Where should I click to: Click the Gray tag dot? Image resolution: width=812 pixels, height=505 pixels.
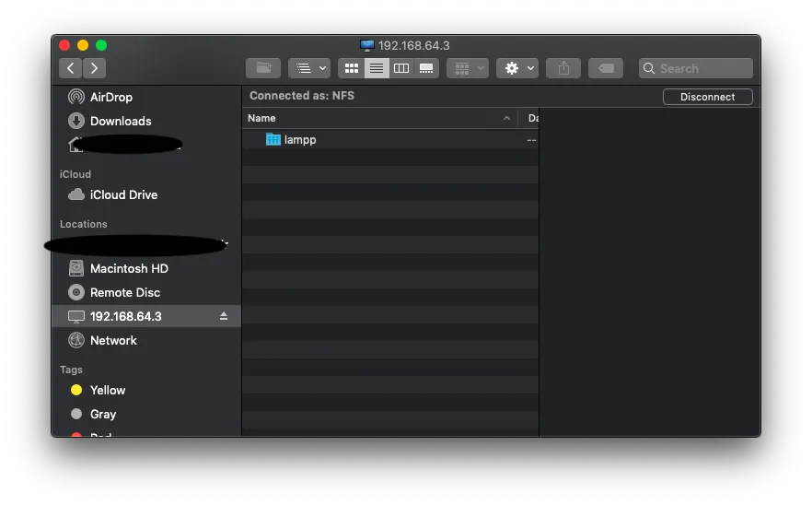[76, 414]
